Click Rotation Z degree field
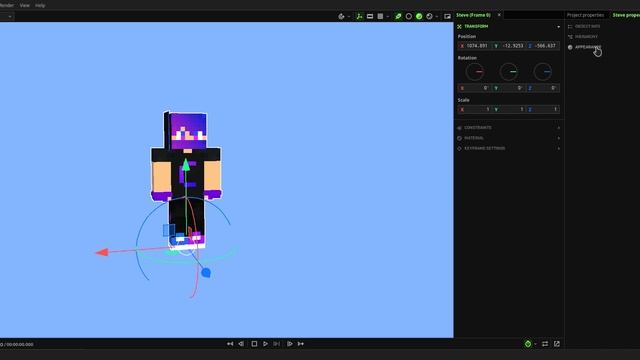Screen dimensions: 640x360 542,88
